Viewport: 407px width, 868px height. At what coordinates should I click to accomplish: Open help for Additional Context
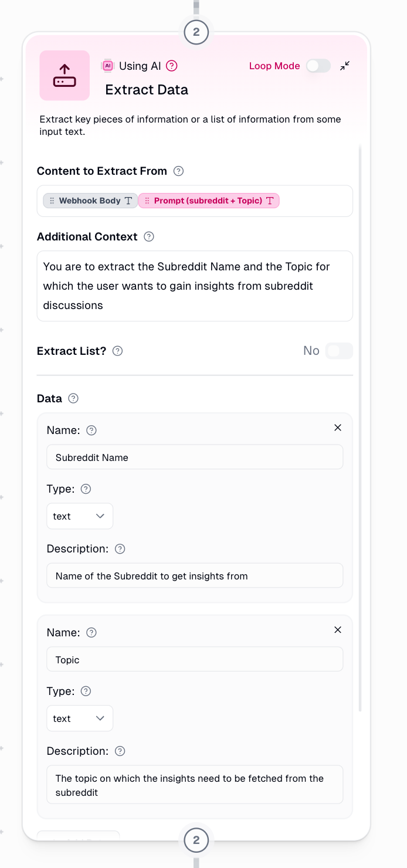149,237
